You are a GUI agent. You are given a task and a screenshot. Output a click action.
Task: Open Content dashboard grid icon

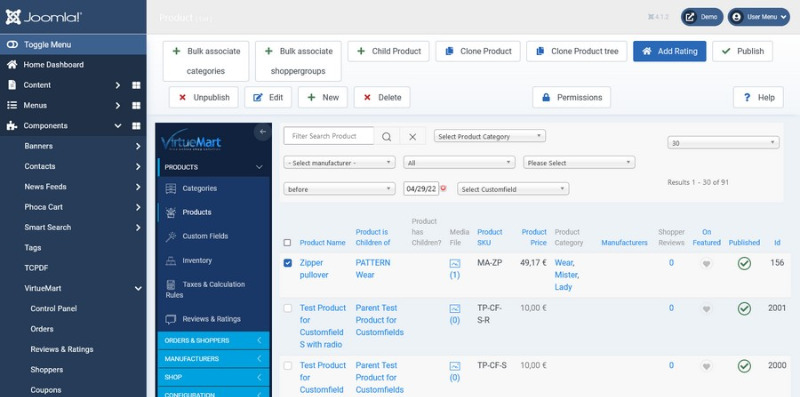pos(136,85)
